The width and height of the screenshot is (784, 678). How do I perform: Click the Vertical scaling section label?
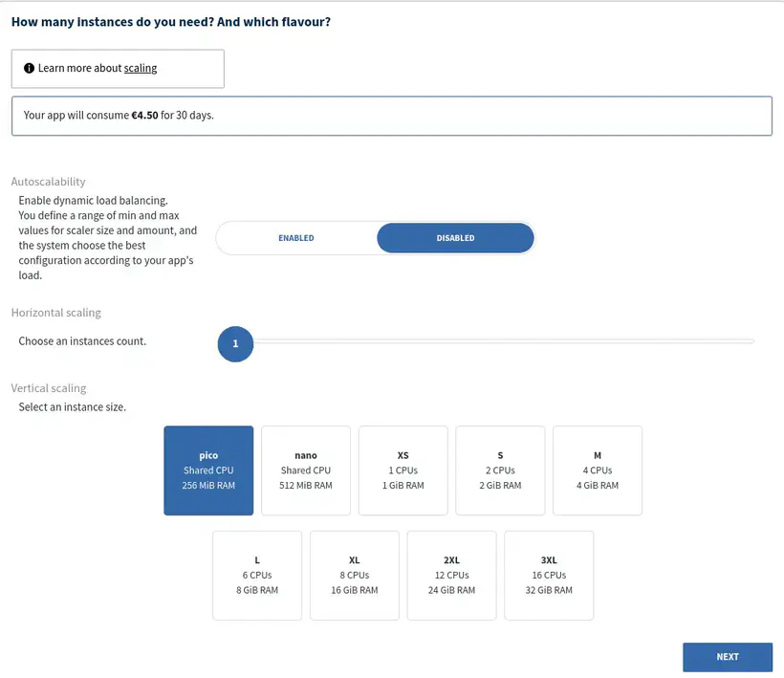(49, 388)
